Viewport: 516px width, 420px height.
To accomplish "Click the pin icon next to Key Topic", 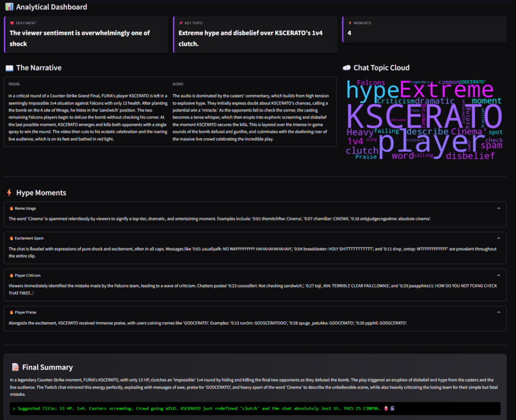I will pyautogui.click(x=181, y=23).
